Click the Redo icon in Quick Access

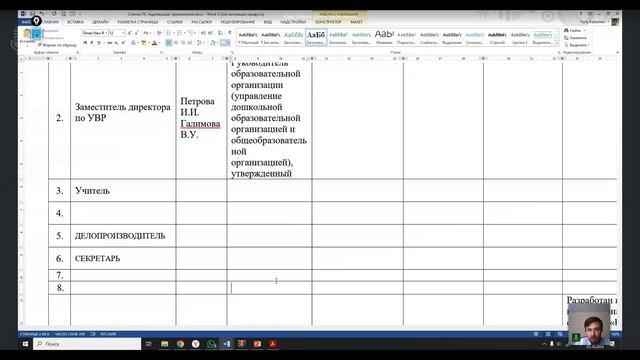(x=54, y=14)
